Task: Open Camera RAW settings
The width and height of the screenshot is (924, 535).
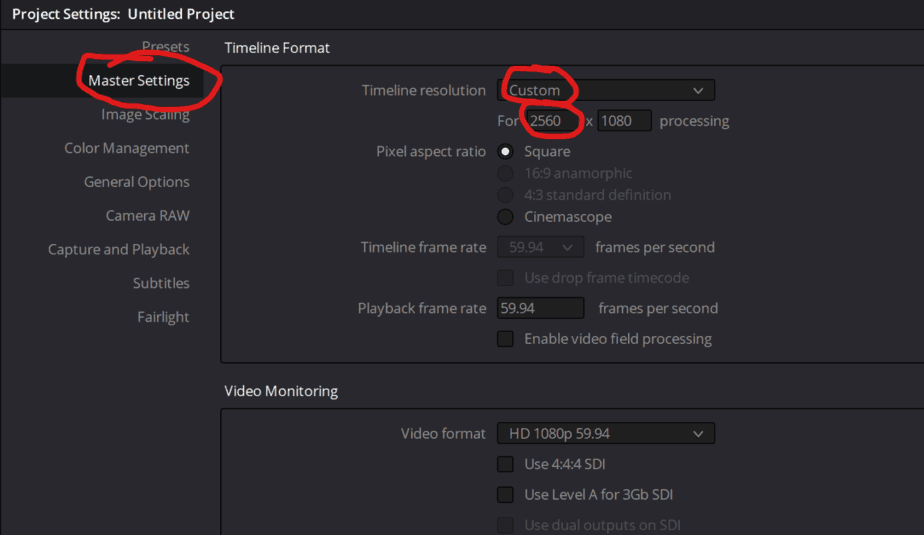Action: click(147, 216)
